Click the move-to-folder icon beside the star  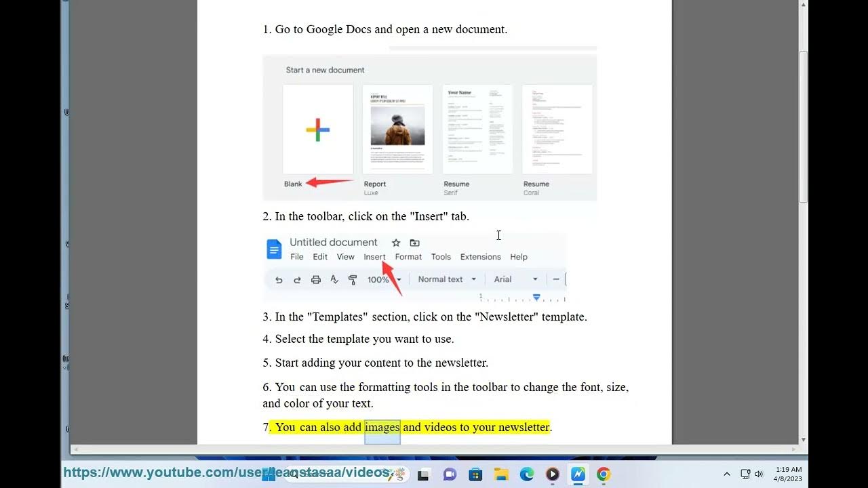pyautogui.click(x=415, y=243)
